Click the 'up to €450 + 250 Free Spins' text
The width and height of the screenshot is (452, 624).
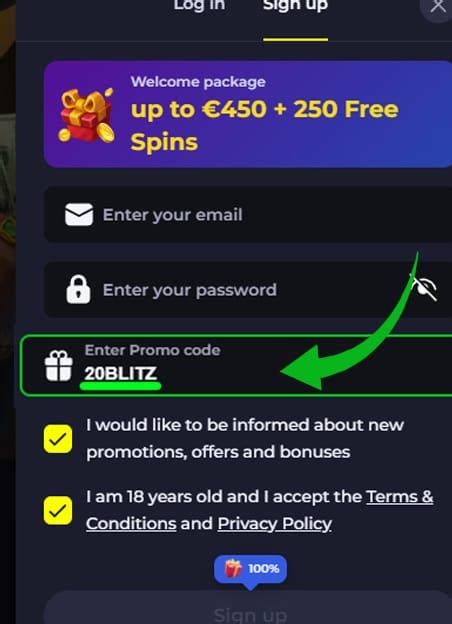point(264,125)
